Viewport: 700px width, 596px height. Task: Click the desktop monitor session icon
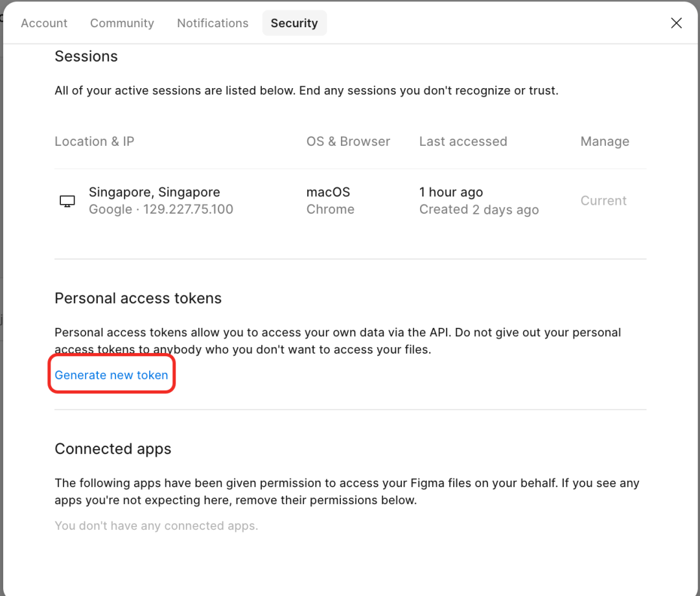(67, 201)
